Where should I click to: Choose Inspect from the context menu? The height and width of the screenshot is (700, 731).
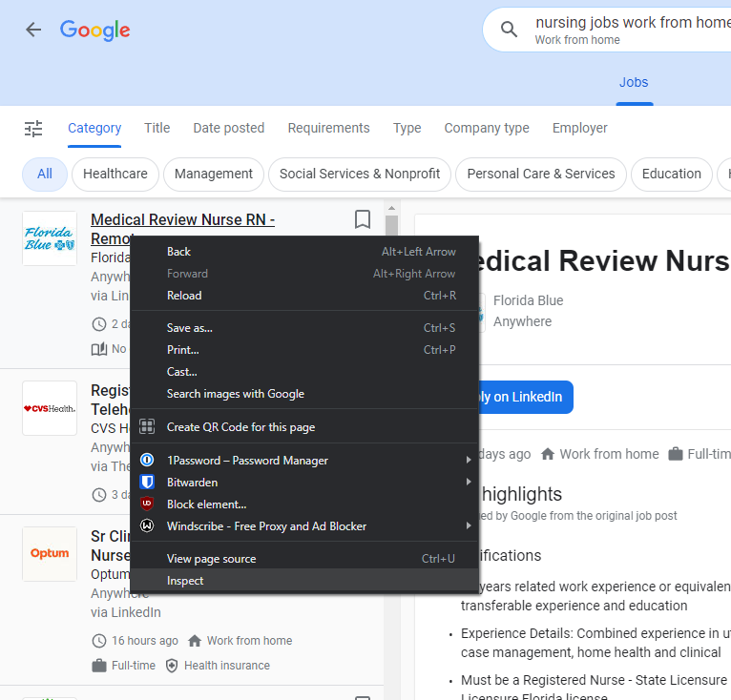304,581
